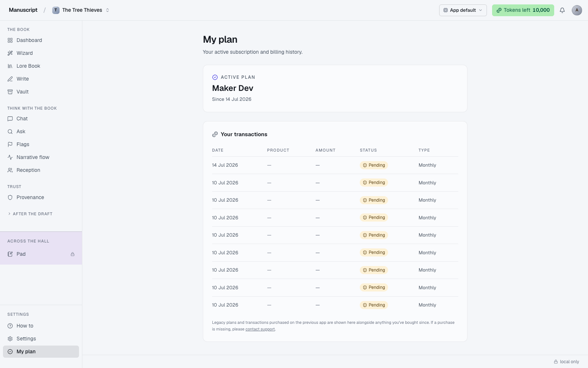Click the My plan page heading
The height and width of the screenshot is (368, 588).
point(220,39)
